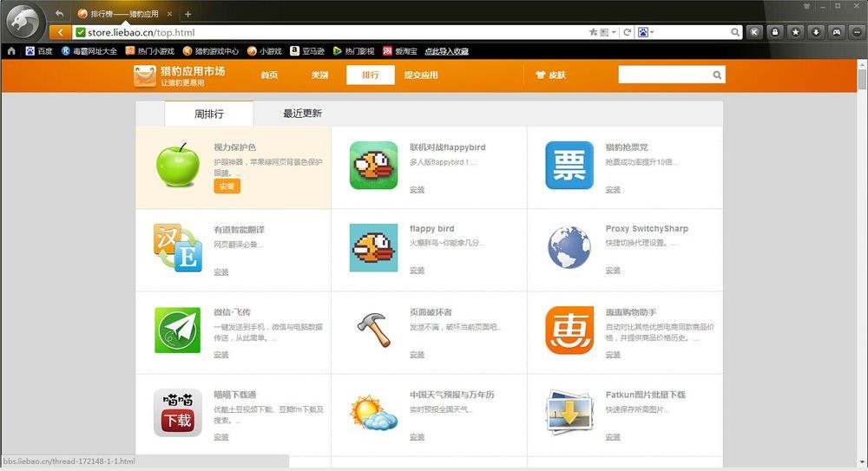
Task: Install Proxy SwitchySharp
Action: tap(613, 270)
